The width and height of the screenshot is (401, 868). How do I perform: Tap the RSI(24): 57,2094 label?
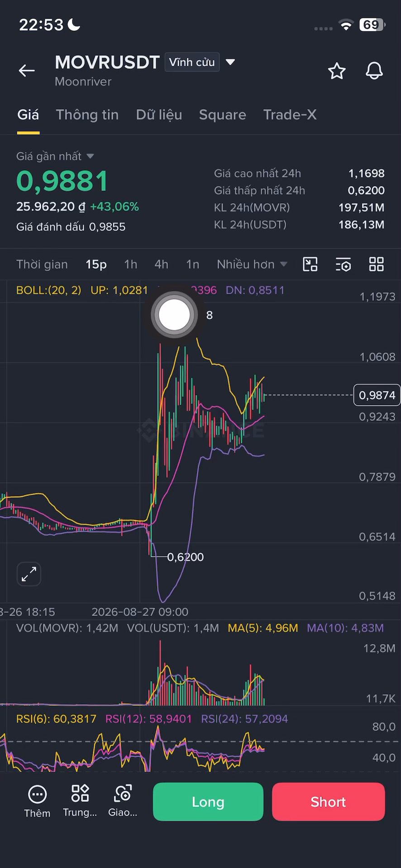(x=244, y=719)
